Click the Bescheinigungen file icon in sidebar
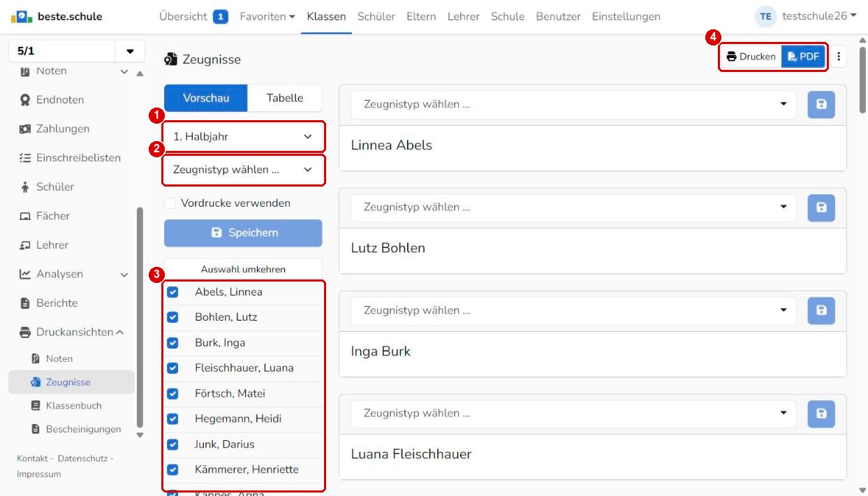Viewport: 868px width, 496px height. pos(36,429)
